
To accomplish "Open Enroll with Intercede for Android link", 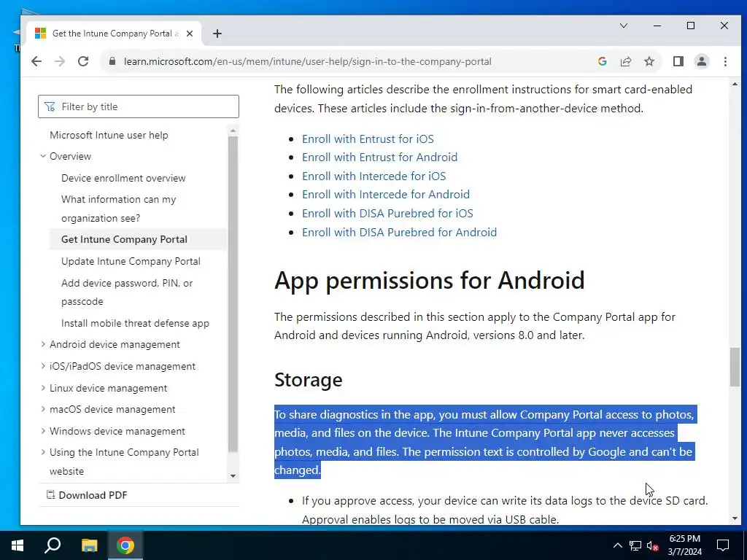I will tap(386, 194).
